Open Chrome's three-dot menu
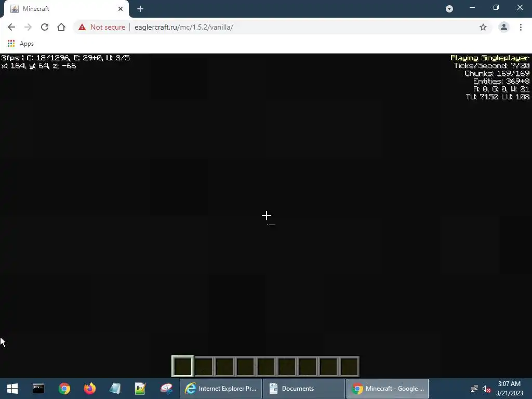Image resolution: width=532 pixels, height=399 pixels. 521,27
